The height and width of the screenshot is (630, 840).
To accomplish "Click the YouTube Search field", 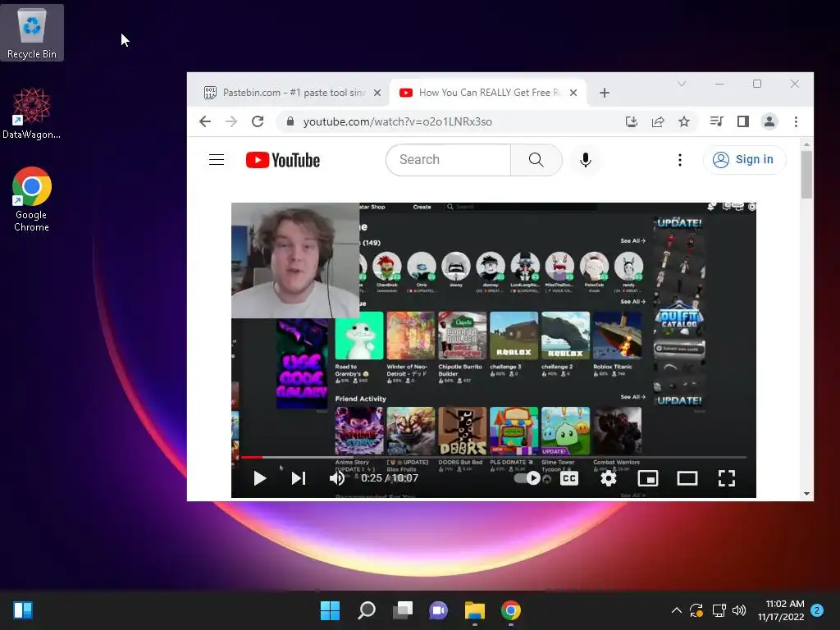I will point(449,160).
